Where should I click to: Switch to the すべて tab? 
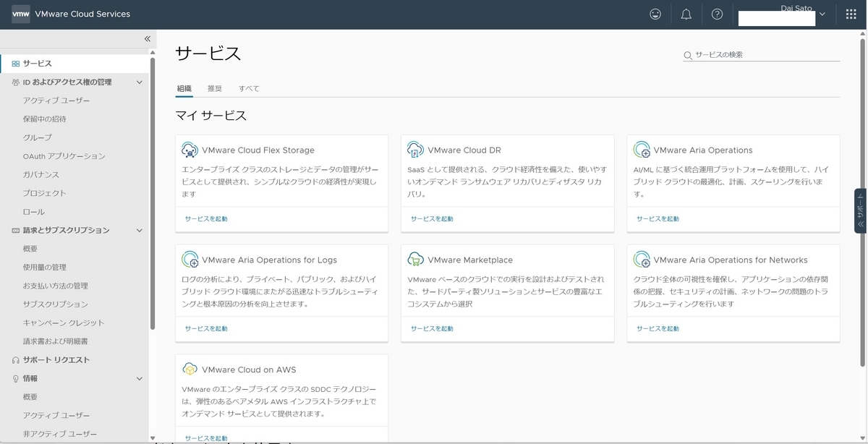click(249, 88)
